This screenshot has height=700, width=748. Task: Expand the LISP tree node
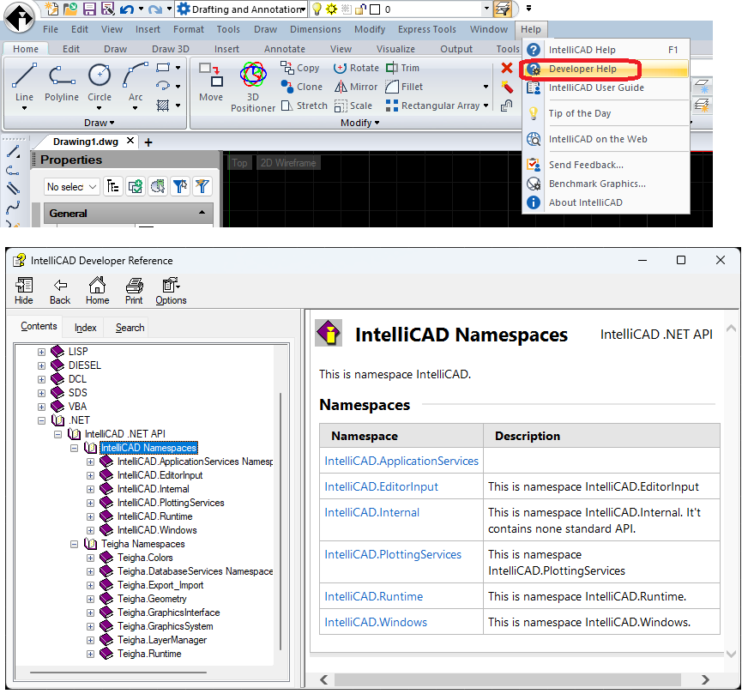41,353
